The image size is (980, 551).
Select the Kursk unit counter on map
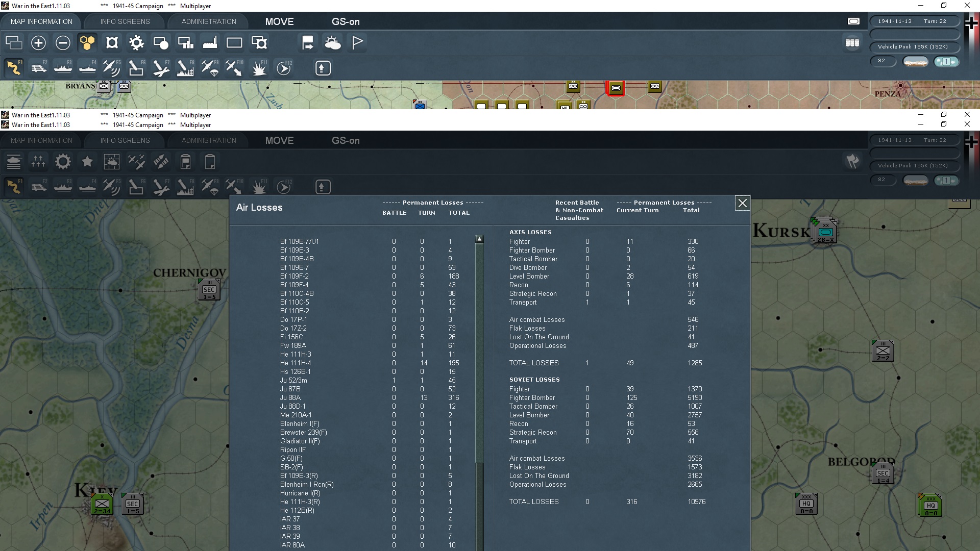pyautogui.click(x=825, y=232)
